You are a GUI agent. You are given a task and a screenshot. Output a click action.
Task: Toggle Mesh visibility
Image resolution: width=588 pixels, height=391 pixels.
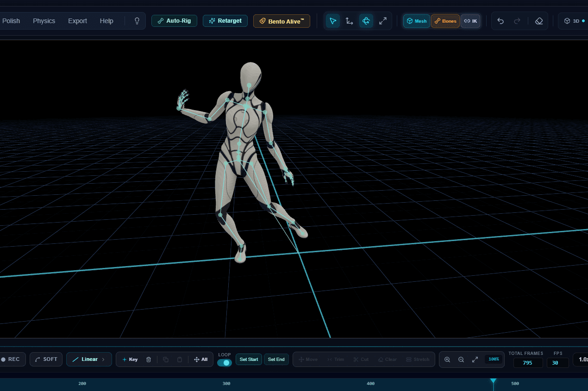[x=417, y=21]
